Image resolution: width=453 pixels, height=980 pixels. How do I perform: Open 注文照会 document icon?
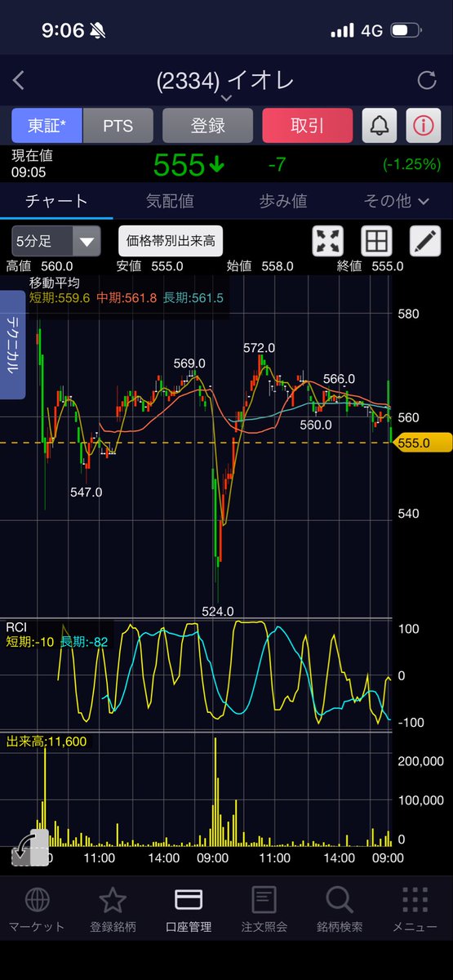point(263,900)
